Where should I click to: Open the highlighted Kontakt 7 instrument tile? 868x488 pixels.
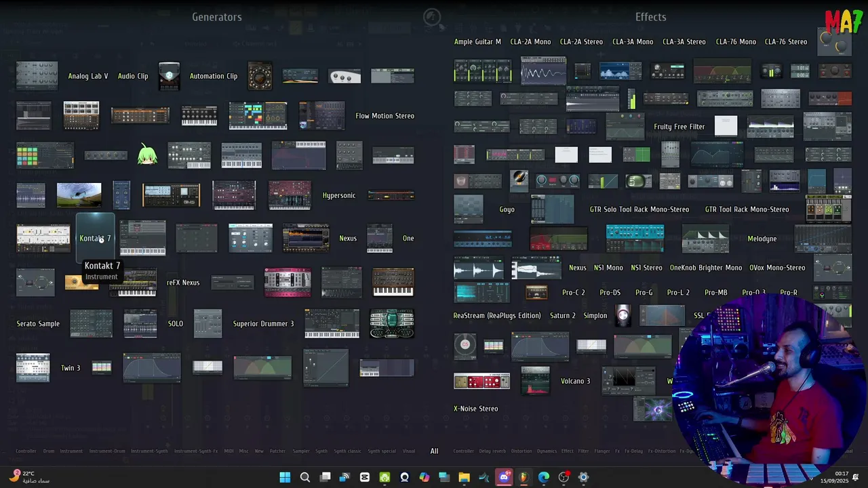(95, 238)
